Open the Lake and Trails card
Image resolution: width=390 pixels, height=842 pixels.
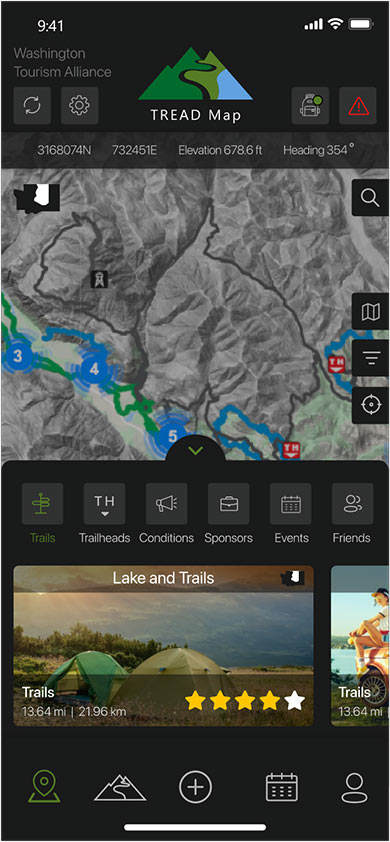(163, 645)
